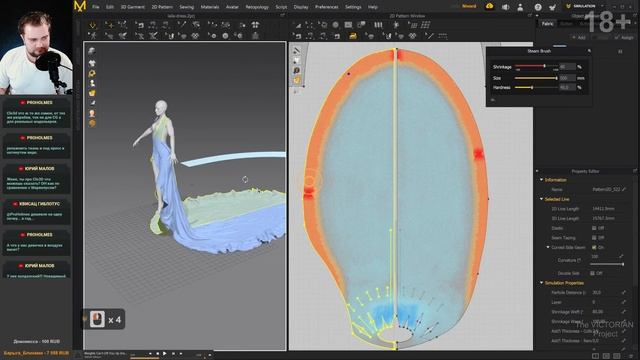Screen dimensions: 640x360
Task: Click the Size value field in mm
Action: [x=567, y=78]
